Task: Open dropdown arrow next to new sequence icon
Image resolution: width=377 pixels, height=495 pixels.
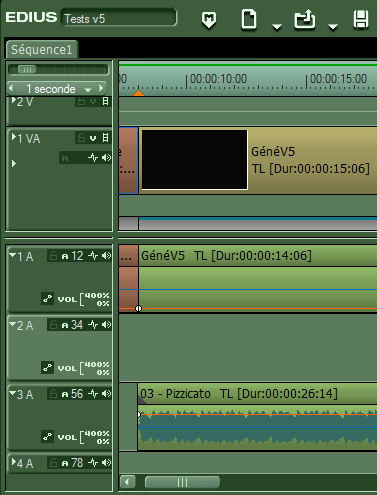Action: coord(277,26)
